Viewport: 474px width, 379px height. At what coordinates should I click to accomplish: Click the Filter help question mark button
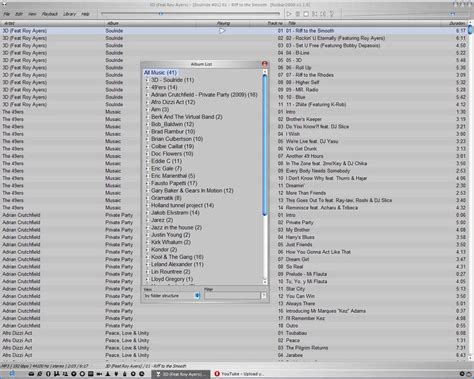264,296
